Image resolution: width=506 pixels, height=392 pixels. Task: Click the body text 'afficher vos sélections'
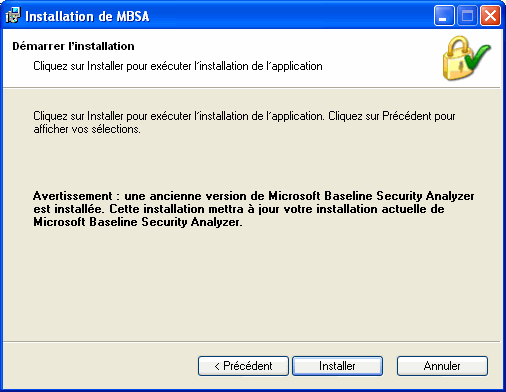pos(86,129)
